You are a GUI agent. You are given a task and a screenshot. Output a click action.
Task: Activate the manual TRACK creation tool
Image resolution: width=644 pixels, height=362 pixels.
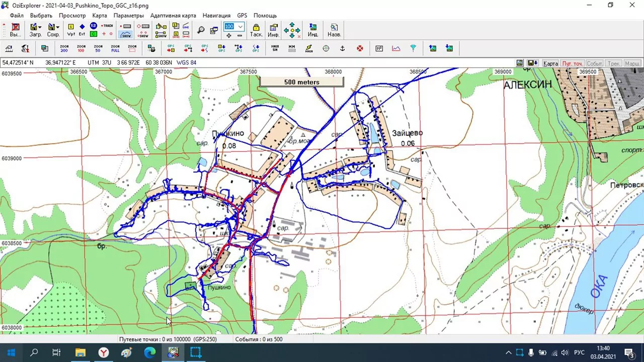(107, 26)
